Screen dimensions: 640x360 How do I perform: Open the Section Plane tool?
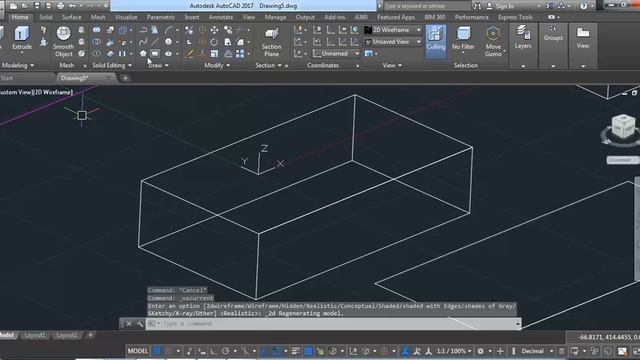click(271, 42)
